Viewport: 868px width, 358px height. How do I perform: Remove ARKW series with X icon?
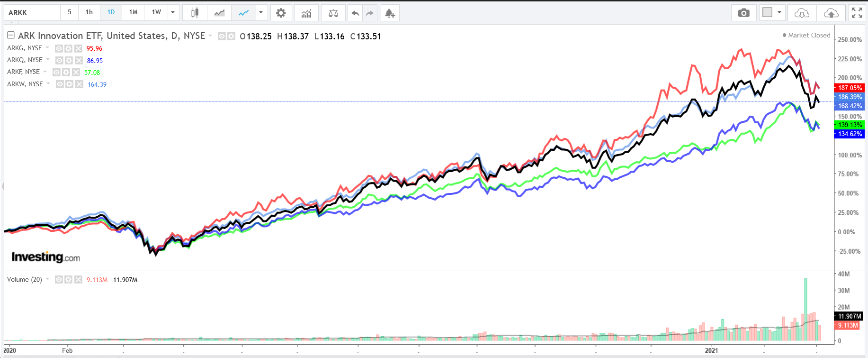[79, 84]
